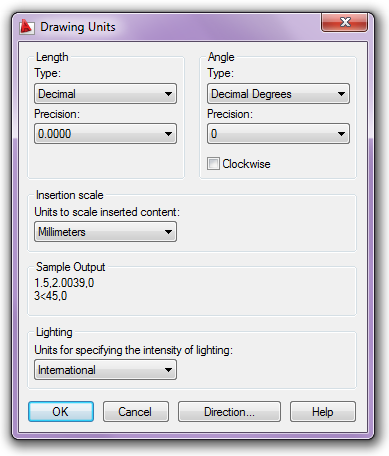
Task: Open the Length Type dropdown showing Decimal
Action: coord(105,94)
